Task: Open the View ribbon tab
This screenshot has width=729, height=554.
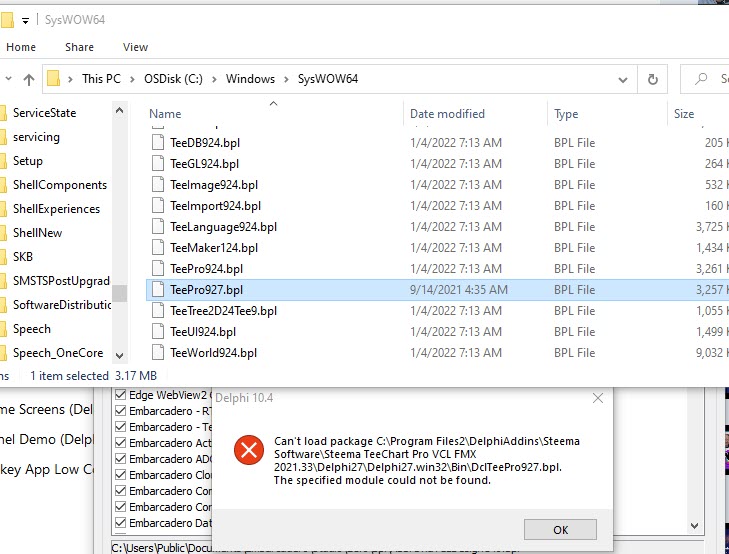Action: (x=135, y=47)
